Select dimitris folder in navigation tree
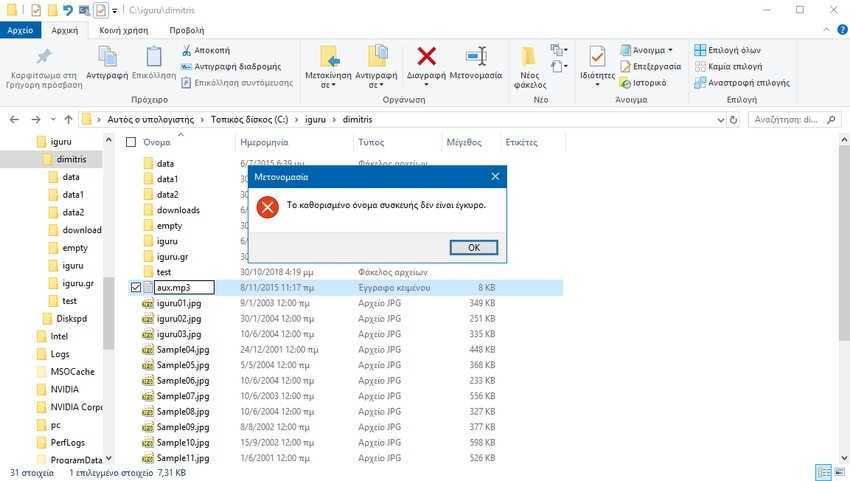 coord(71,159)
